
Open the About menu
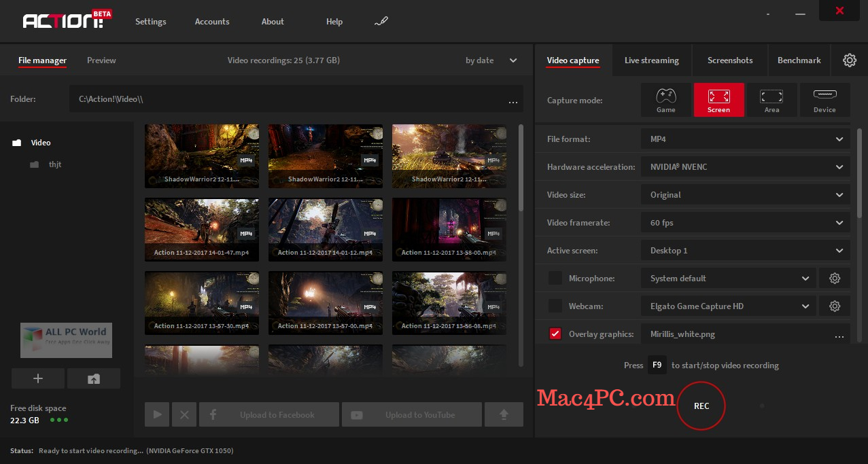(x=273, y=22)
